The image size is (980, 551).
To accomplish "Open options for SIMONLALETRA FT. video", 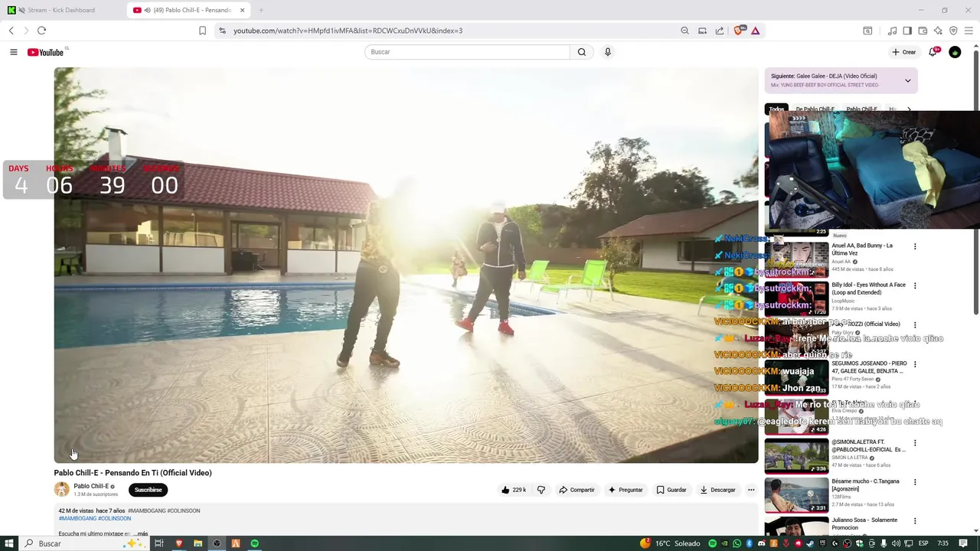I will 915,443.
